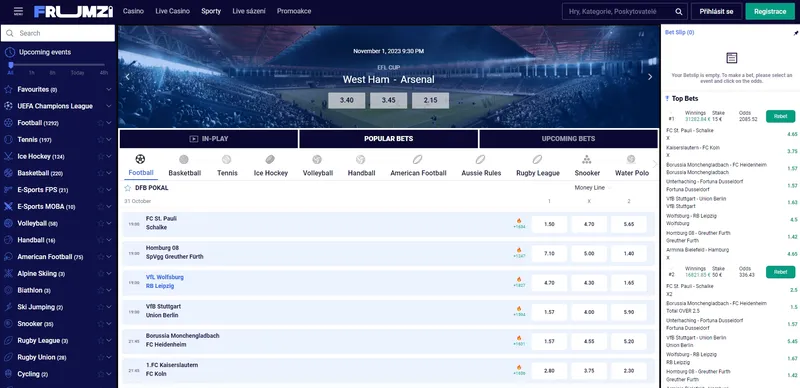Bet 2.15 on Arsenal banner

(430, 100)
